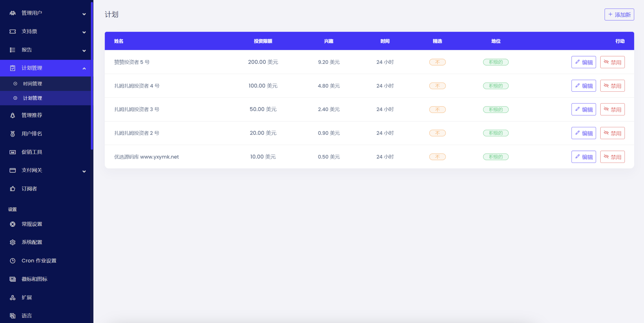Click the 订阅者 sidebar icon
Viewport: 644px width, 323px height.
click(12, 188)
